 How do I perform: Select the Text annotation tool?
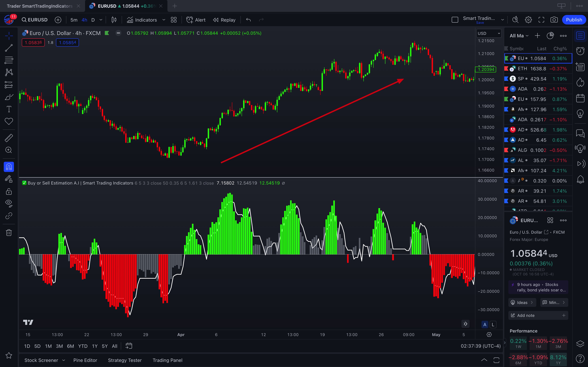9,109
